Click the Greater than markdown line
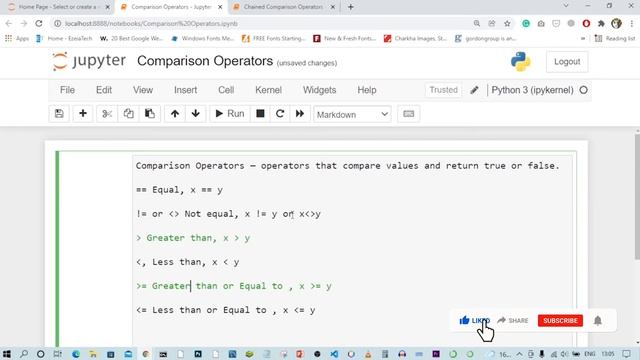Viewport: 640px width, 360px height. [193, 238]
